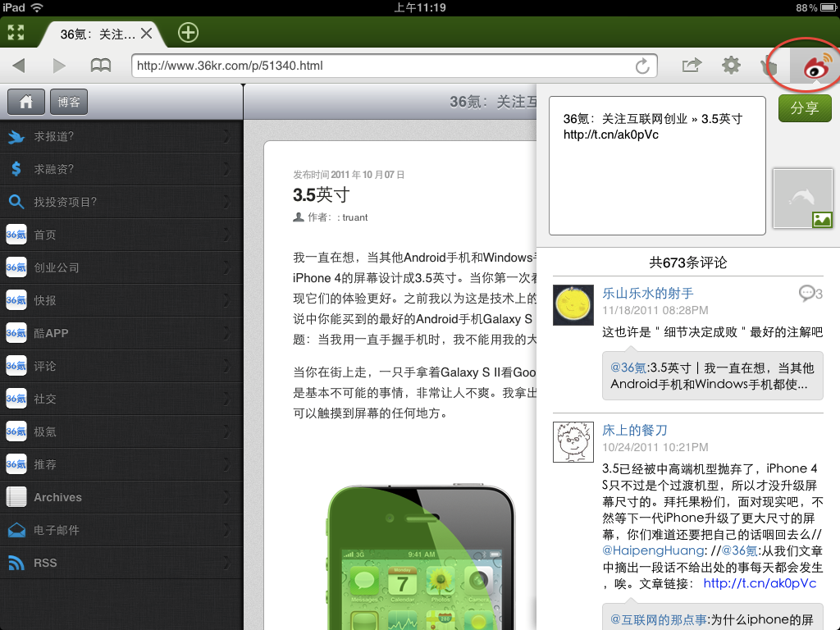Open the bookmarks book icon

(101, 66)
